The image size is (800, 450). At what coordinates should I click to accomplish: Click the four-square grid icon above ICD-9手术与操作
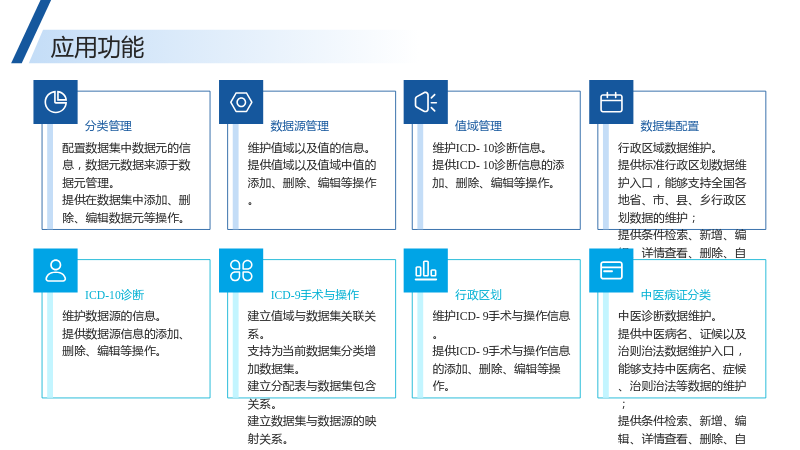point(241,270)
